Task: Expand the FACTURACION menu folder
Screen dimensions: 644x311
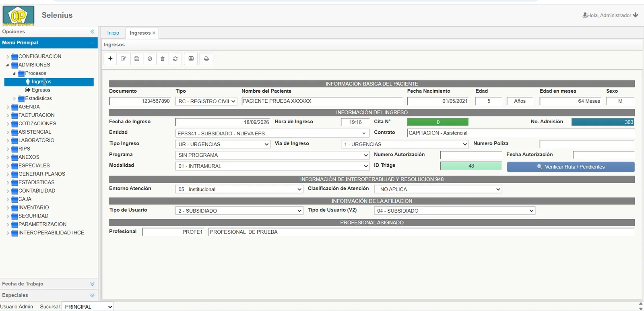Action: click(x=8, y=116)
